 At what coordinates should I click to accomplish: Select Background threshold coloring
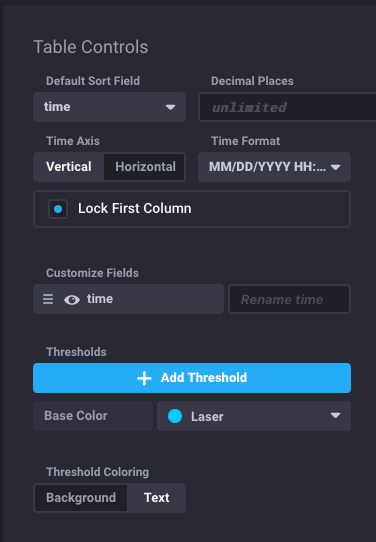(81, 498)
